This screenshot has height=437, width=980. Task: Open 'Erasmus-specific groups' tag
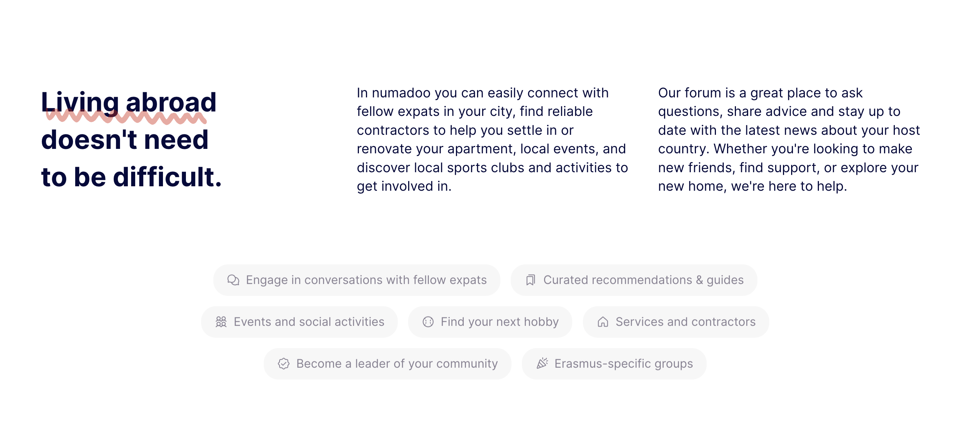click(x=614, y=364)
